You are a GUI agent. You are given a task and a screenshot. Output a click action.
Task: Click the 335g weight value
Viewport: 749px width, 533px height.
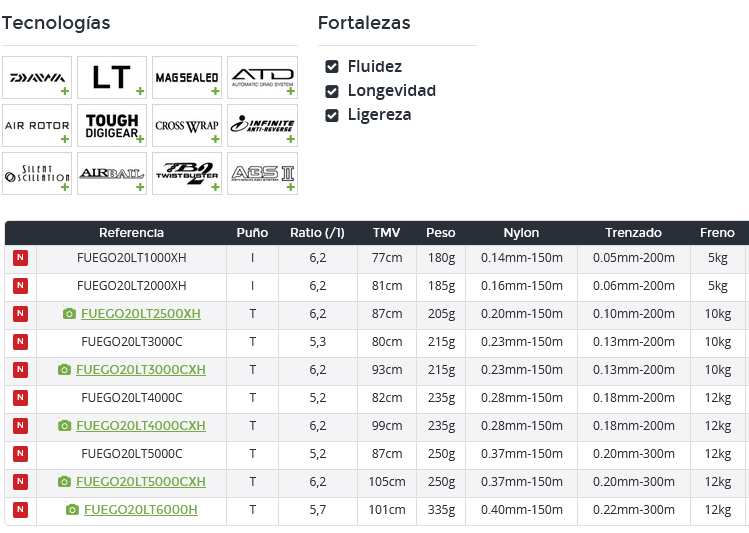[441, 510]
